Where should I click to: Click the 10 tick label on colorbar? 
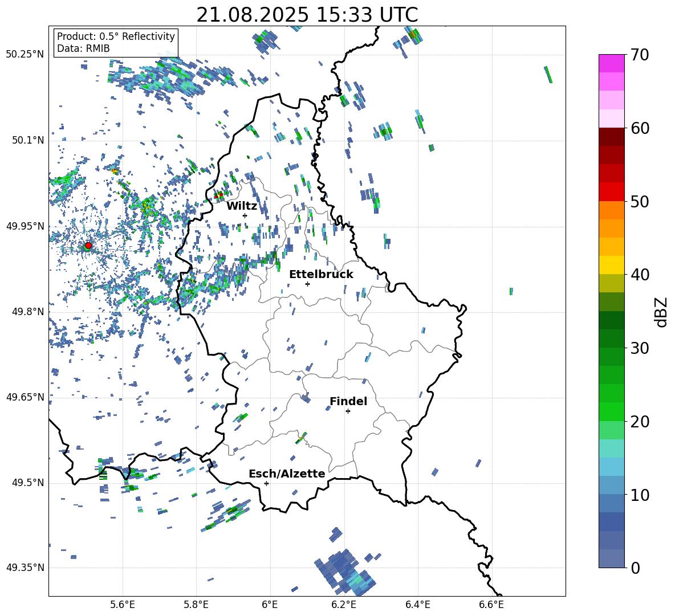[640, 495]
